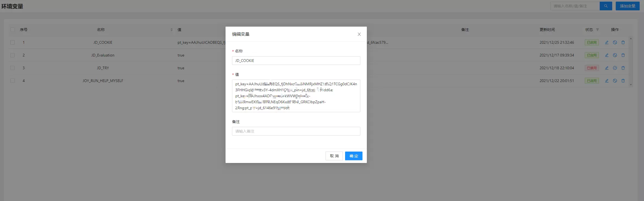Edit the JD_COOKIE row with pencil icon
This screenshot has height=201, width=644.
tap(607, 42)
